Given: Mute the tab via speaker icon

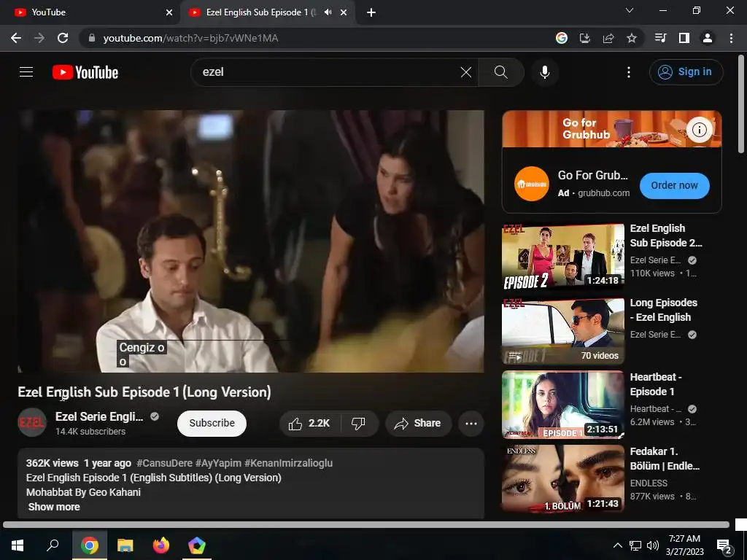Looking at the screenshot, I should pos(328,12).
